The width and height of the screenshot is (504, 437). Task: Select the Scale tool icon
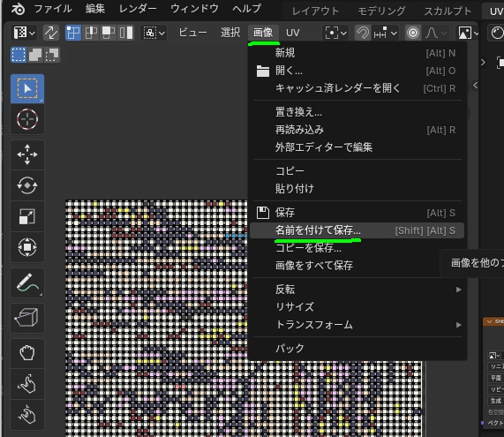point(27,216)
